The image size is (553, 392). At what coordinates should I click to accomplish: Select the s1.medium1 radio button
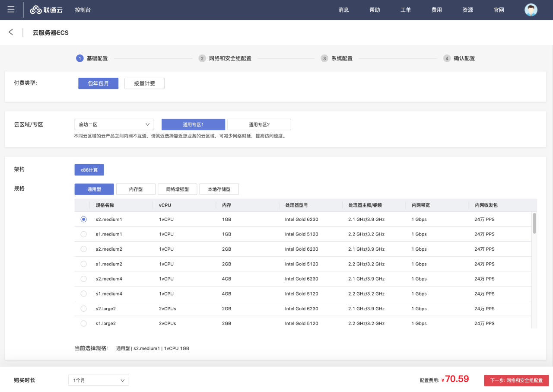pyautogui.click(x=83, y=234)
